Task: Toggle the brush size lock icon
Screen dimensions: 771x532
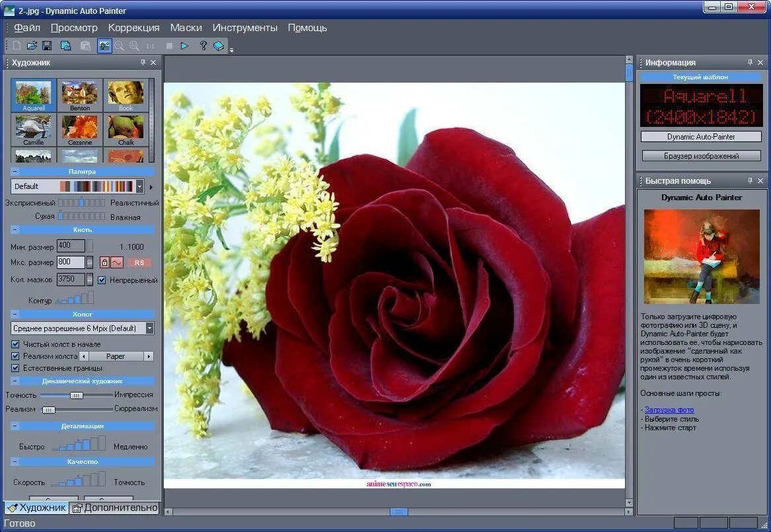Action: click(x=104, y=262)
